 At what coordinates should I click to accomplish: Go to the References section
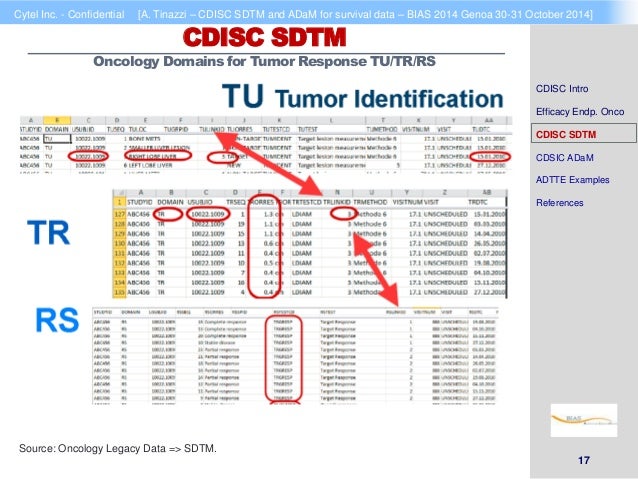[559, 203]
